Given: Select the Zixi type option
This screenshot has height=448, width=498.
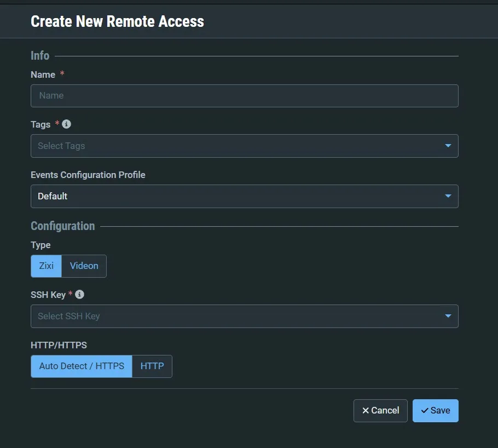Looking at the screenshot, I should point(46,266).
